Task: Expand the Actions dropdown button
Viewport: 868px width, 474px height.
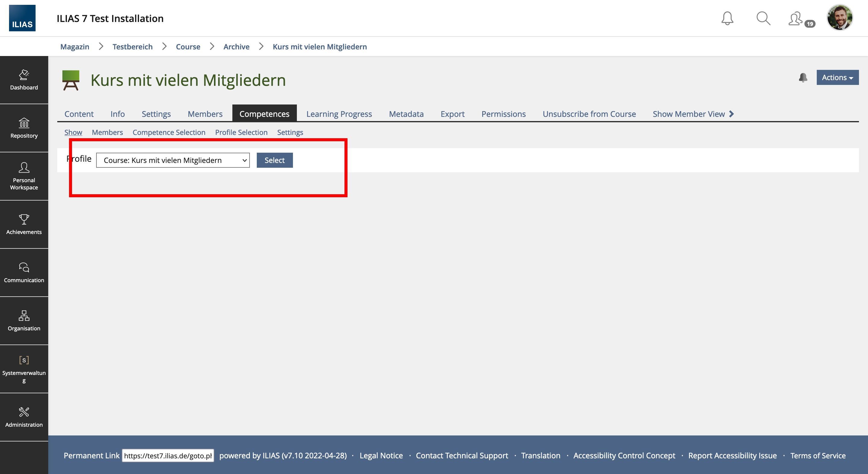Action: coord(837,77)
